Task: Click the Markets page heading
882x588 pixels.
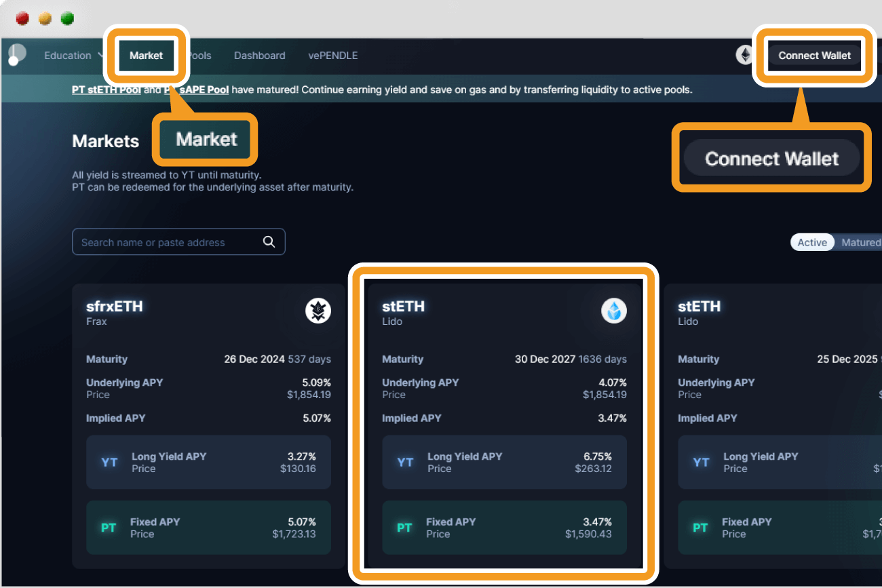Action: (106, 141)
